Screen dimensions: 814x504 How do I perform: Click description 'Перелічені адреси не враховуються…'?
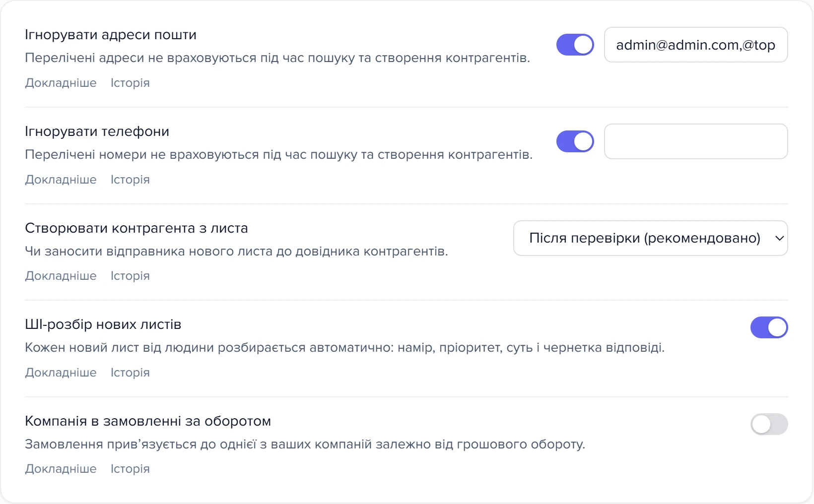coord(277,58)
